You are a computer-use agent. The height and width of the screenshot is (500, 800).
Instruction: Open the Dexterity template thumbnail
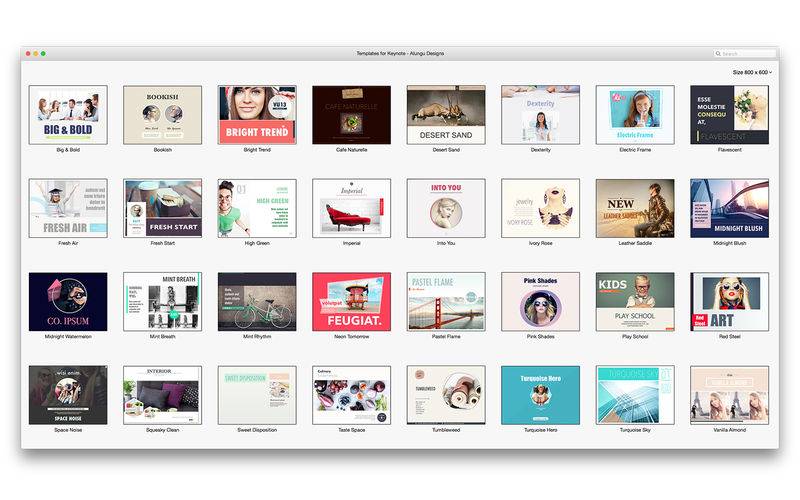(x=540, y=115)
